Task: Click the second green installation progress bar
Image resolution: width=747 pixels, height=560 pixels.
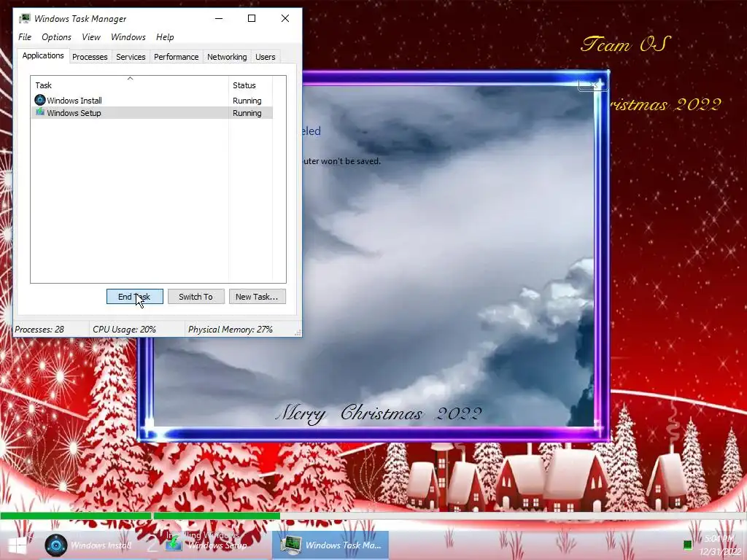Action: point(217,516)
